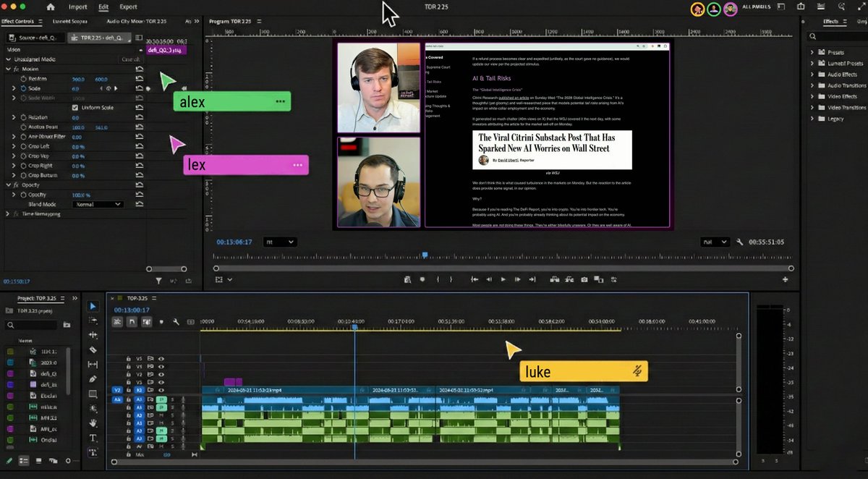Viewport: 868px width, 479px height.
Task: Go to In point in Program monitor
Action: [x=475, y=279]
